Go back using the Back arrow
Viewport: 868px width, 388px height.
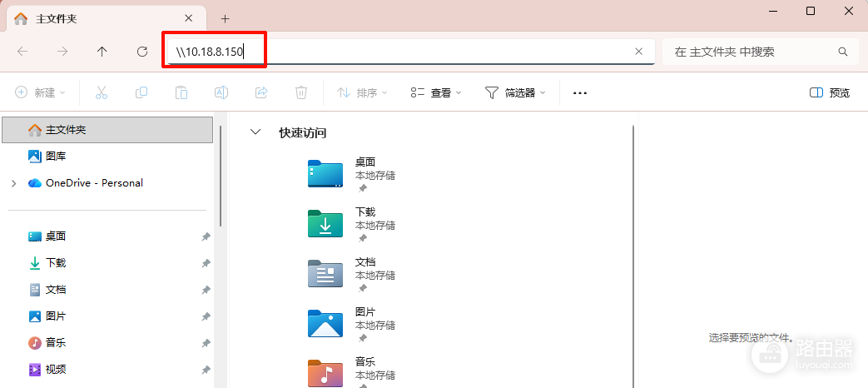click(x=22, y=52)
